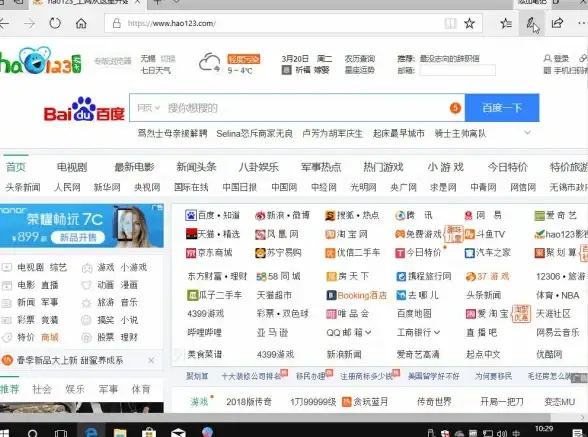Open Selina怒斥商家无良 hot topic
Screen dimensions: 588x437
pos(254,133)
